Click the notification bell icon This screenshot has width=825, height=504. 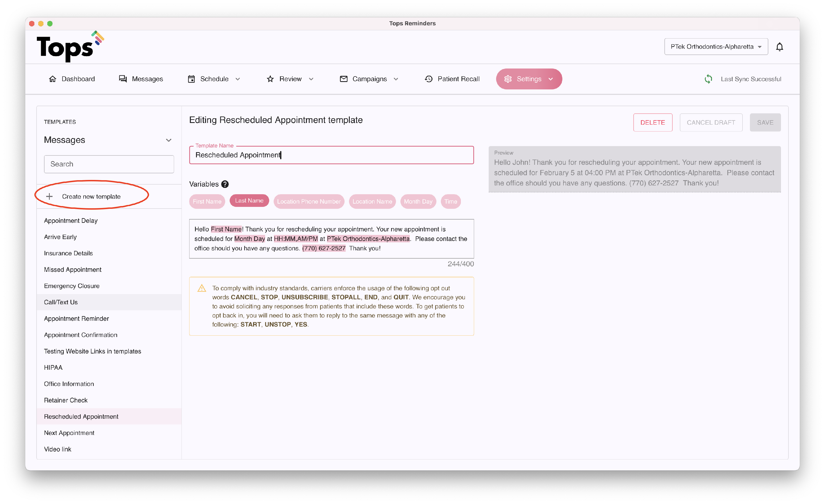(x=779, y=46)
